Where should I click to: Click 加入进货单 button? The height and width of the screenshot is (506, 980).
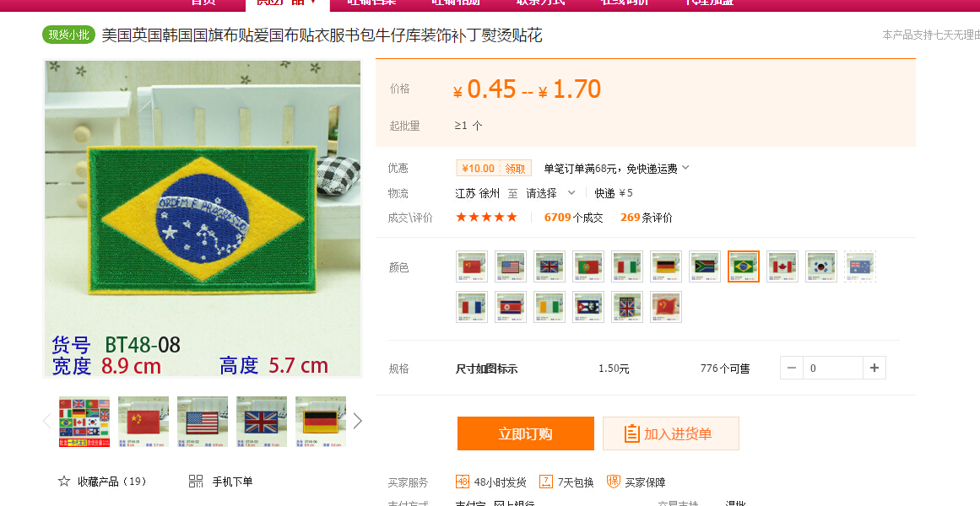(670, 433)
